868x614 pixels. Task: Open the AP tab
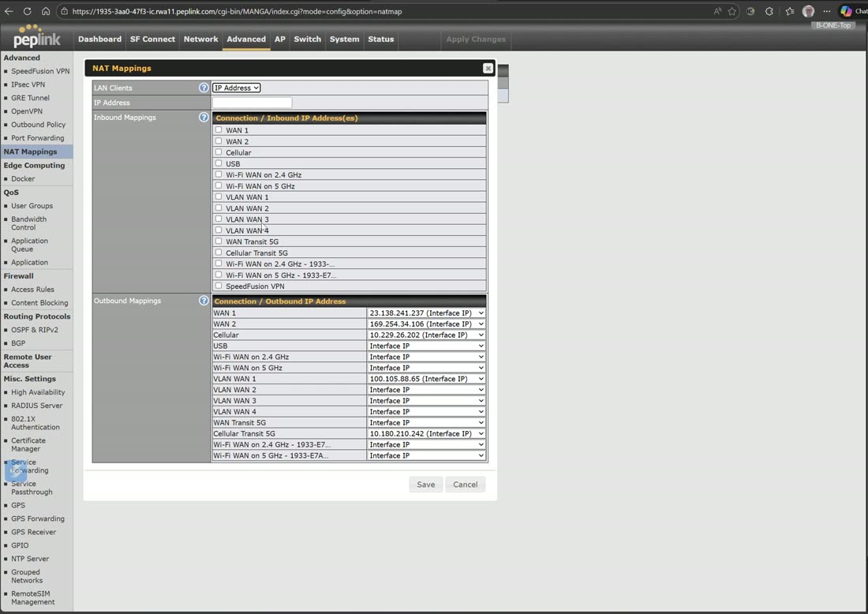[280, 39]
